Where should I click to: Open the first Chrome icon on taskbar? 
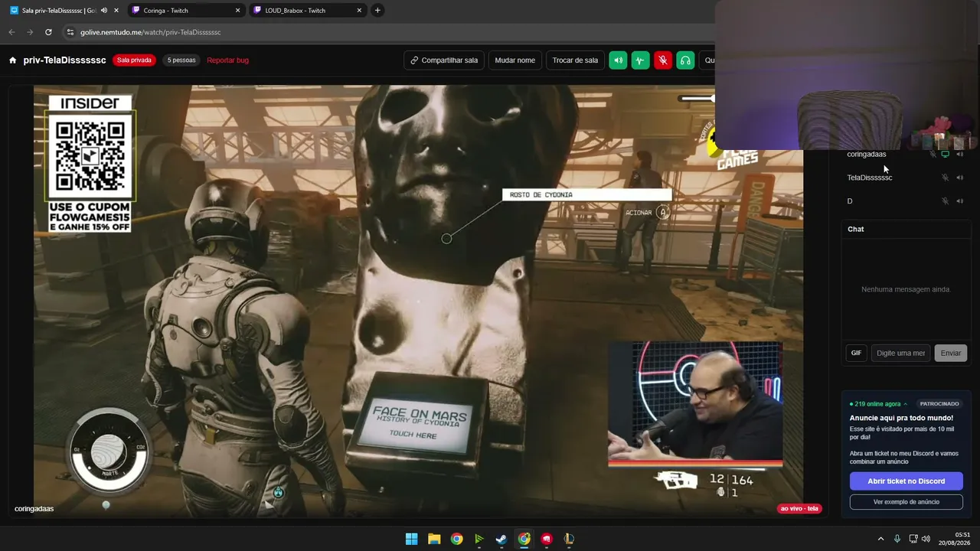(456, 539)
